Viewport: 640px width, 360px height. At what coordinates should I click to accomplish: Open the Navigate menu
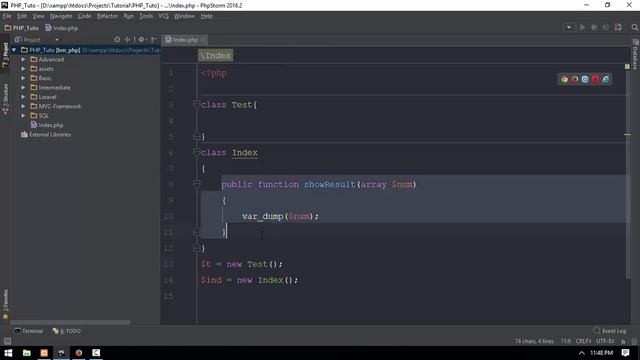(x=61, y=16)
